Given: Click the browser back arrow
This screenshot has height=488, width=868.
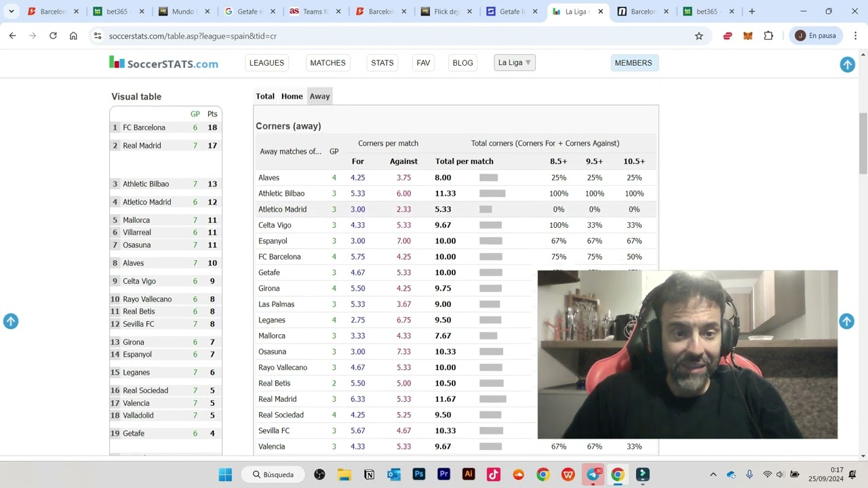Looking at the screenshot, I should tap(12, 36).
